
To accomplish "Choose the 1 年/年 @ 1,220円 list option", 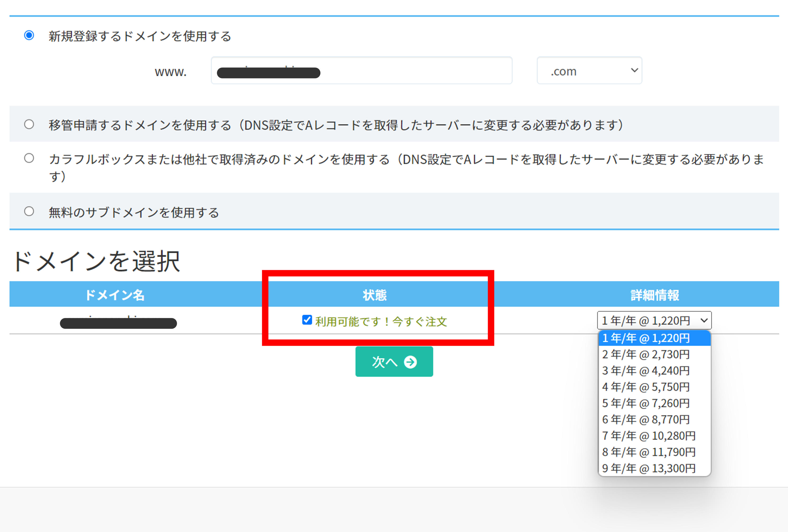I will click(654, 338).
